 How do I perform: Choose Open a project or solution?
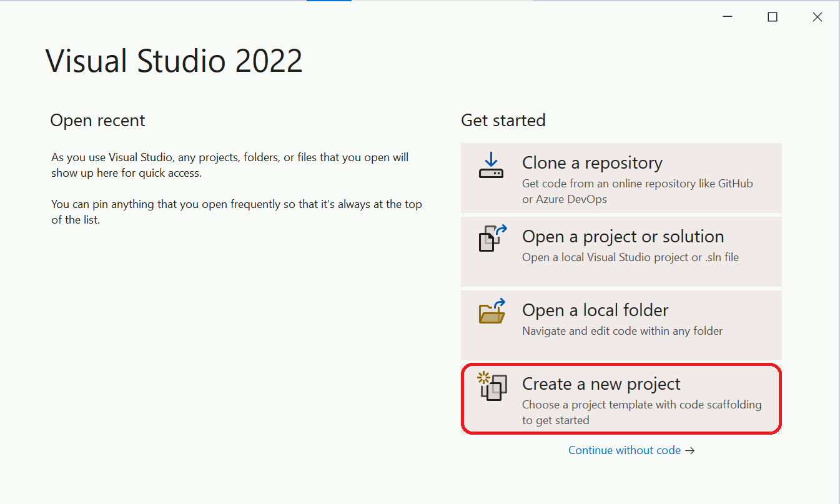pos(621,252)
